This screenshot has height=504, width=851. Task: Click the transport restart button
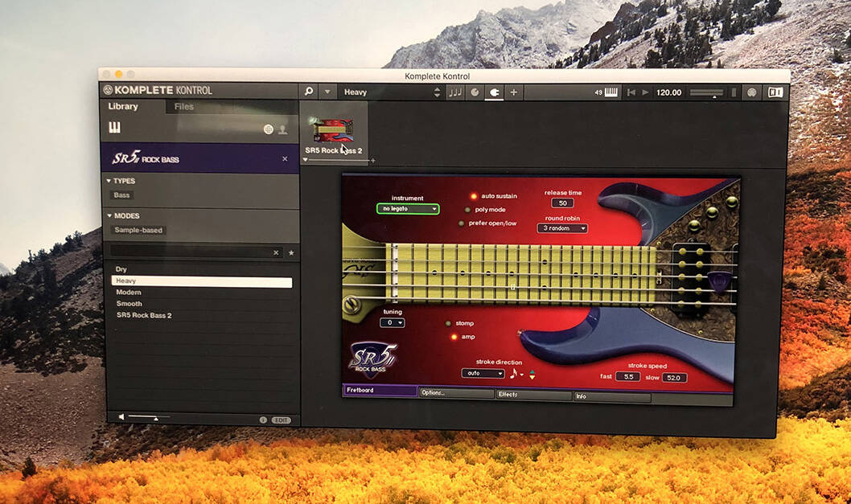coord(631,92)
